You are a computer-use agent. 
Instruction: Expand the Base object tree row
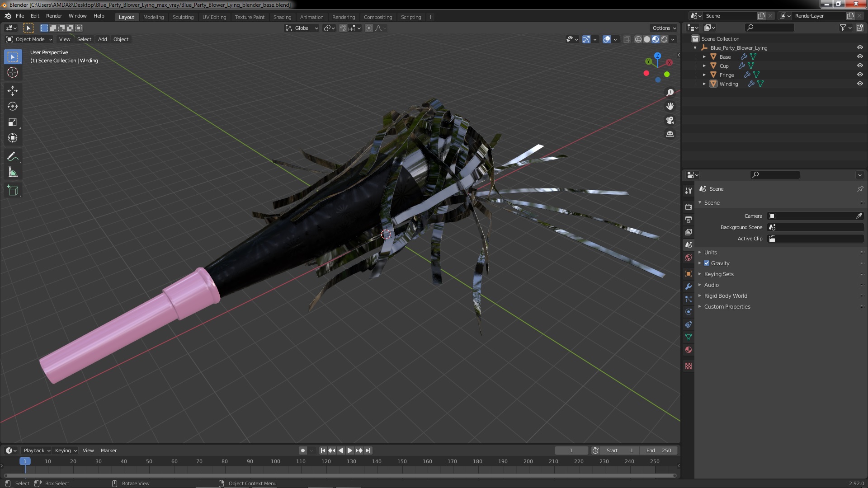pyautogui.click(x=704, y=56)
